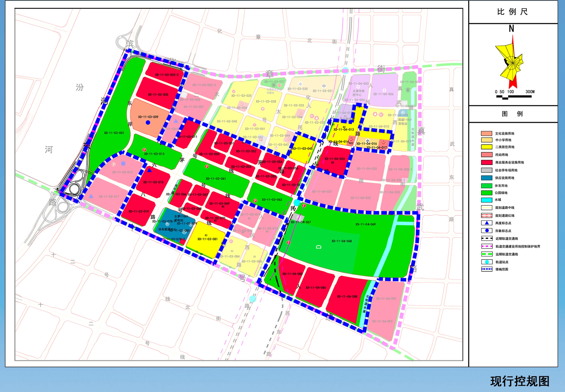Image resolution: width=565 pixels, height=392 pixels.
Task: Click the green dashed 远期轨道交通线 legend symbol
Action: (x=487, y=254)
